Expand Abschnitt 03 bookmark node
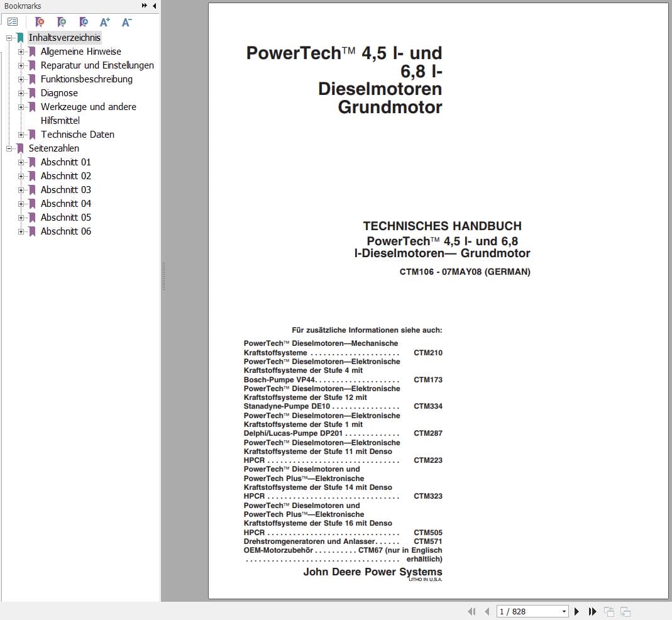This screenshot has height=620, width=672. point(21,190)
